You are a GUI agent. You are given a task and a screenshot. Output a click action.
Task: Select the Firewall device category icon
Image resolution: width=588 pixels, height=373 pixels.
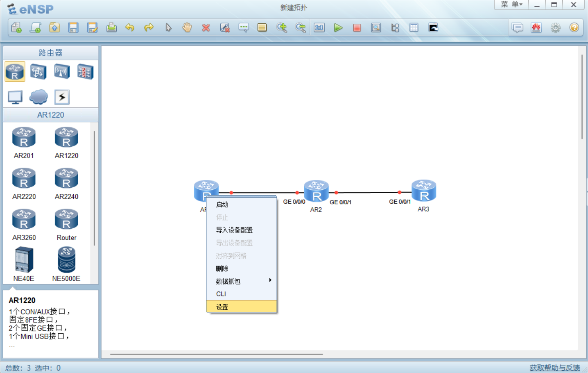click(x=85, y=72)
